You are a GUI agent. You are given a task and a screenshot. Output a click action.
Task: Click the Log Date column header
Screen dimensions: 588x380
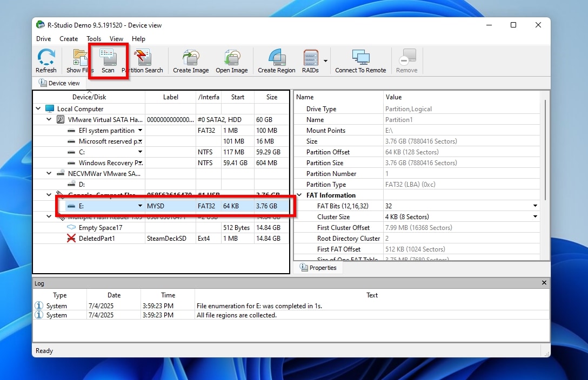click(x=114, y=295)
